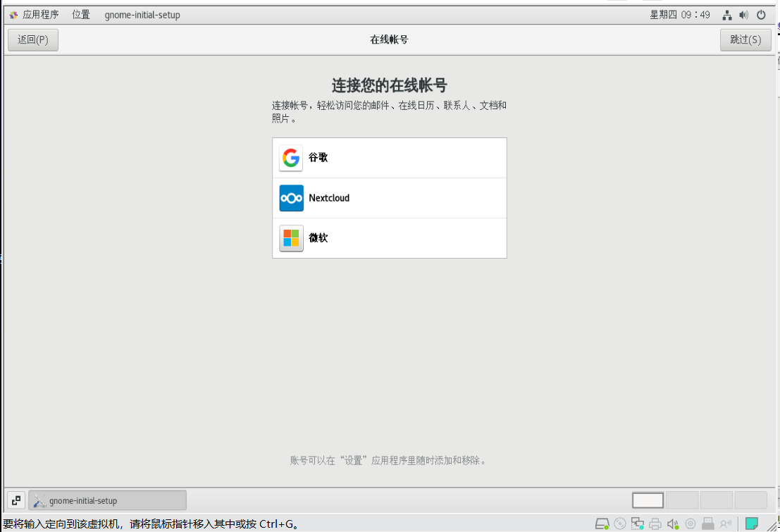Click the footer note about 设置 application
This screenshot has width=780, height=532.
coord(388,460)
